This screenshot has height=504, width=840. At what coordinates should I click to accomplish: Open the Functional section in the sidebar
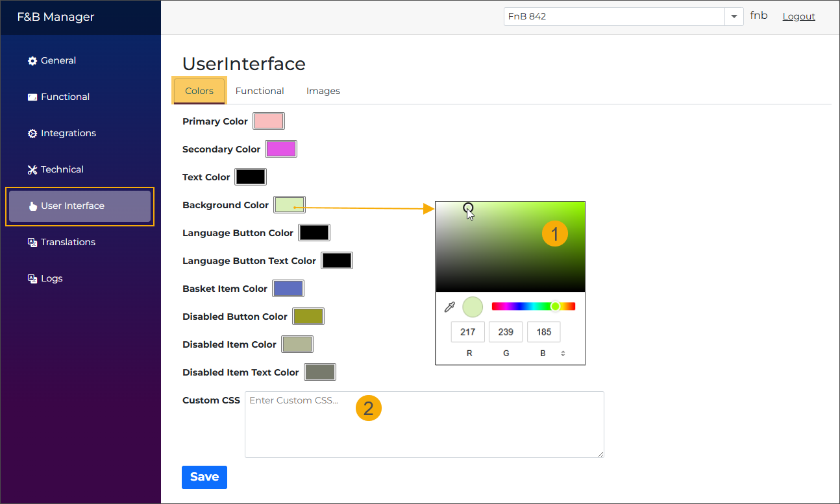(x=65, y=96)
